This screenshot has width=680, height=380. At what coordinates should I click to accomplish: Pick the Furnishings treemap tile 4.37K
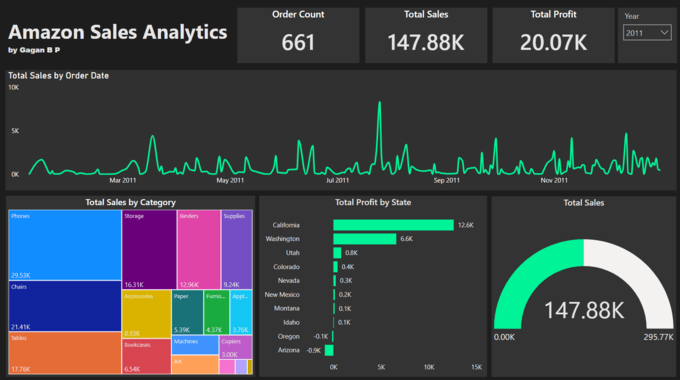(x=216, y=312)
